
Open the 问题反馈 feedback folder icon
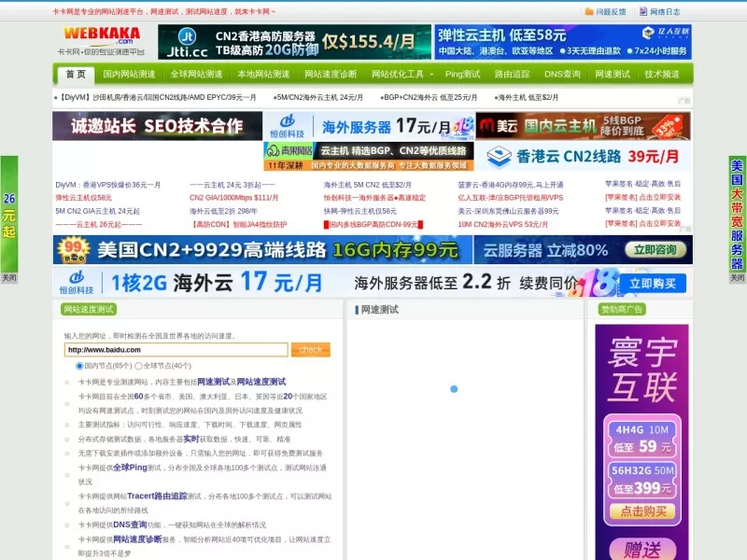[x=589, y=11]
